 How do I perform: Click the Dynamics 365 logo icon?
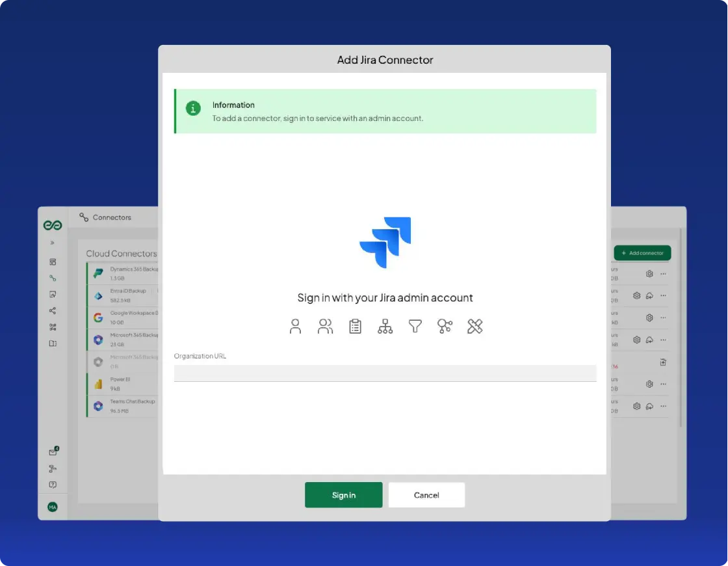[98, 273]
